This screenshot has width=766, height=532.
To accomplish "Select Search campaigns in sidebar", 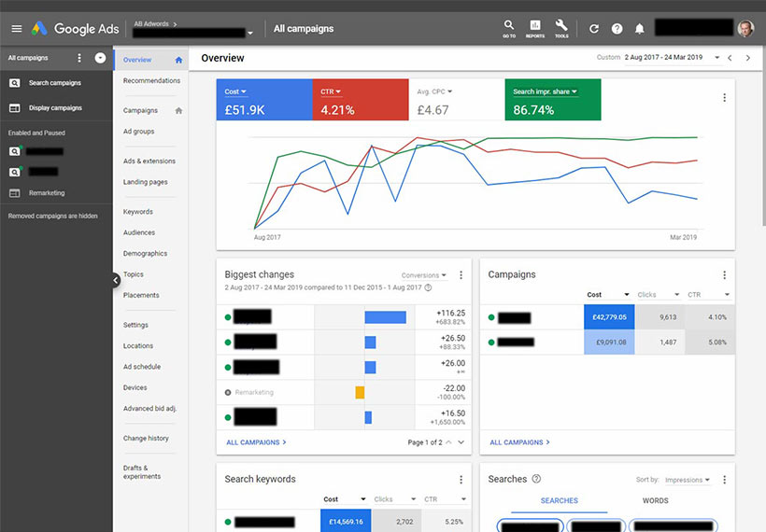I will click(x=55, y=83).
